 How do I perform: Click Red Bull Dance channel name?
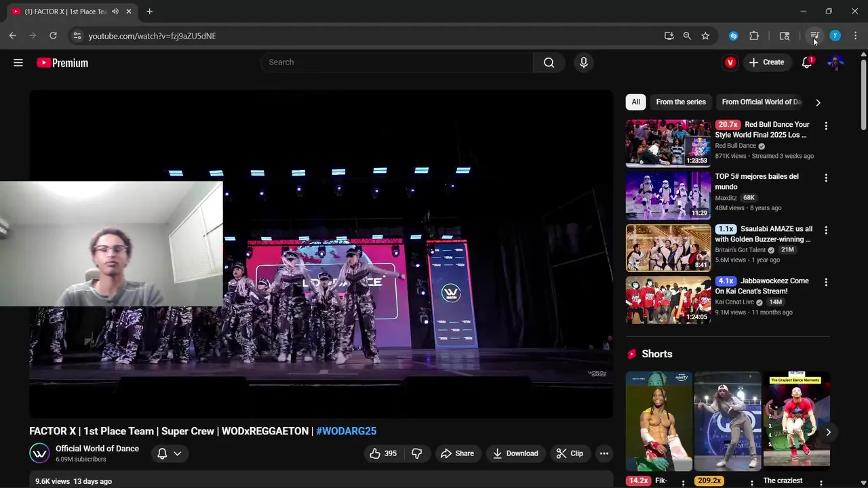pyautogui.click(x=735, y=146)
